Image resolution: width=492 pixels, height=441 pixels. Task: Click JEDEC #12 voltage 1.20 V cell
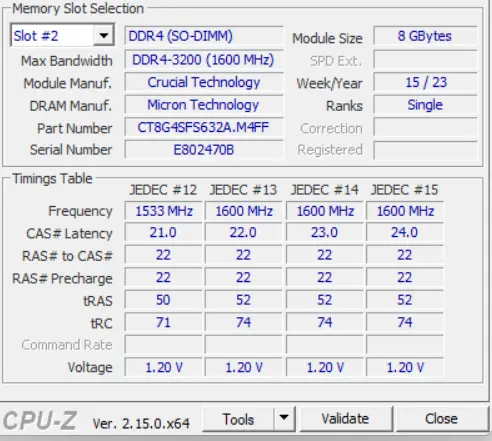(x=163, y=367)
